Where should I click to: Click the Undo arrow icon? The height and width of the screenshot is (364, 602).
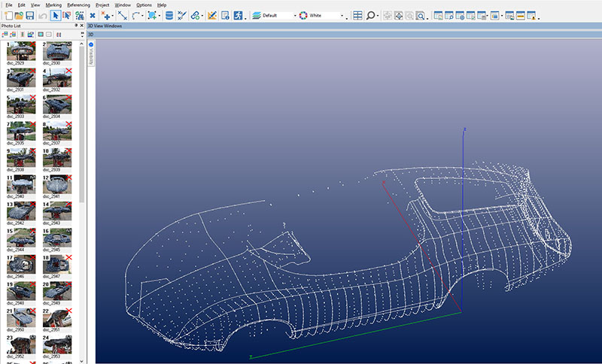(43, 15)
